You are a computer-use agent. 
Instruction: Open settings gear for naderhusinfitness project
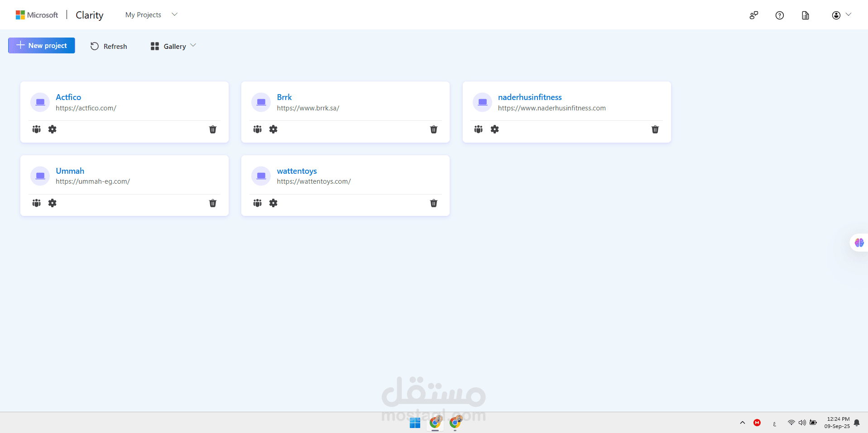(x=495, y=129)
